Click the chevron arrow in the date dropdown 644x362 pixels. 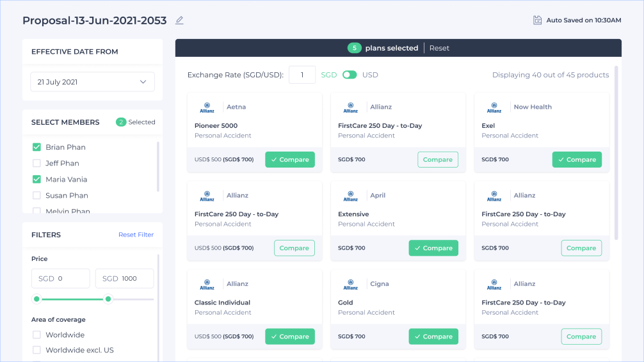click(x=143, y=82)
